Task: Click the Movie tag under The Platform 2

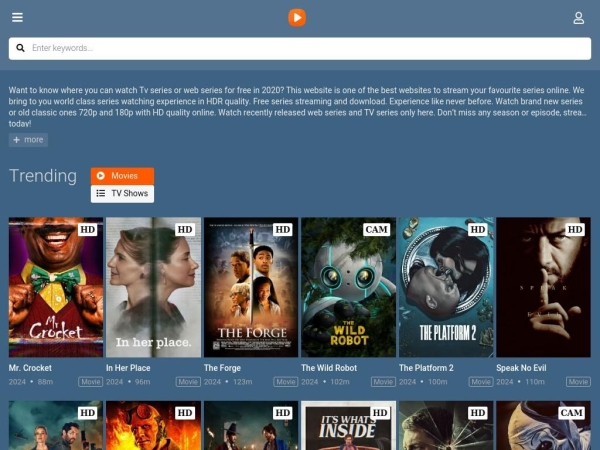Action: pos(481,382)
